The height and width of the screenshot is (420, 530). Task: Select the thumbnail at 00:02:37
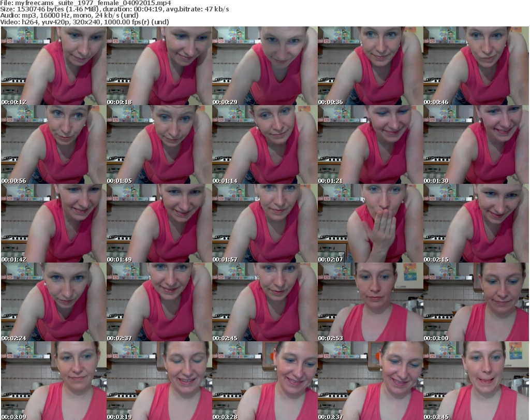click(159, 302)
